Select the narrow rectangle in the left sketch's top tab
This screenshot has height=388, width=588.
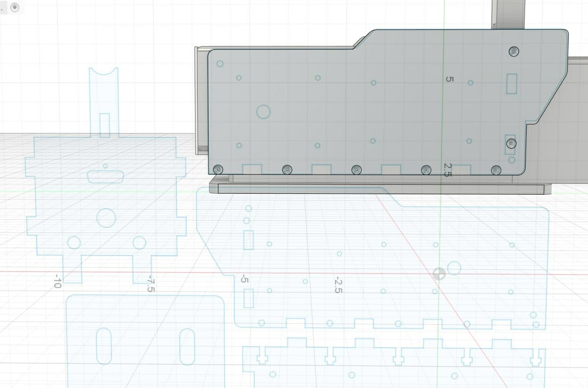[105, 125]
